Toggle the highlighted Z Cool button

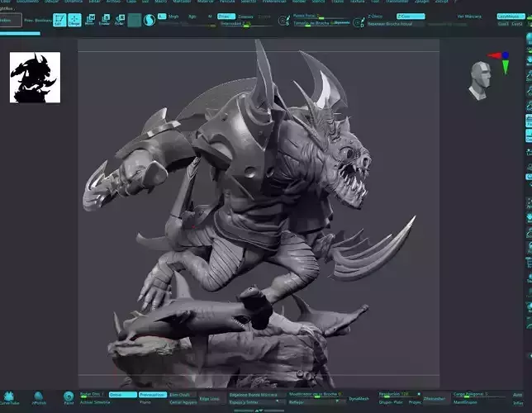(x=411, y=17)
